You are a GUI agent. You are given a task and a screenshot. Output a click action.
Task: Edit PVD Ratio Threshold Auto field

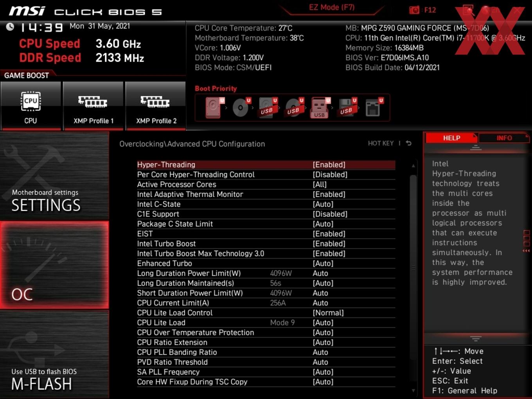click(320, 362)
